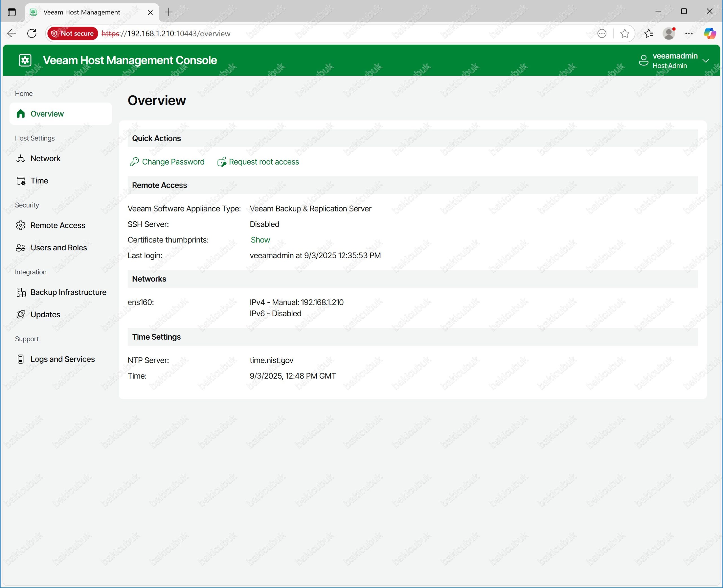Select the Time settings icon
Viewport: 723px width, 588px height.
(21, 181)
